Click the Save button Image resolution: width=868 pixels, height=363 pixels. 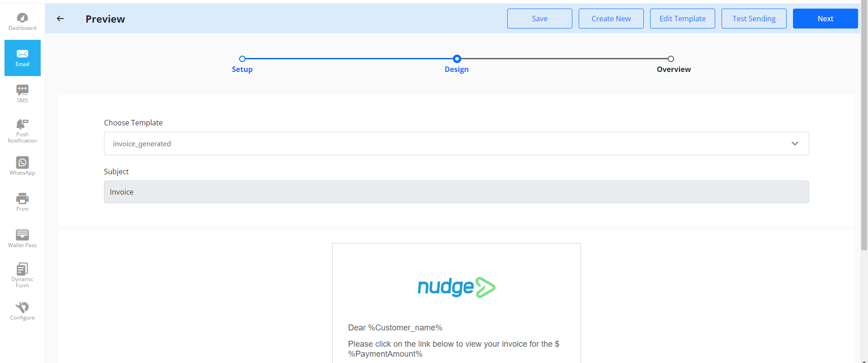(539, 19)
